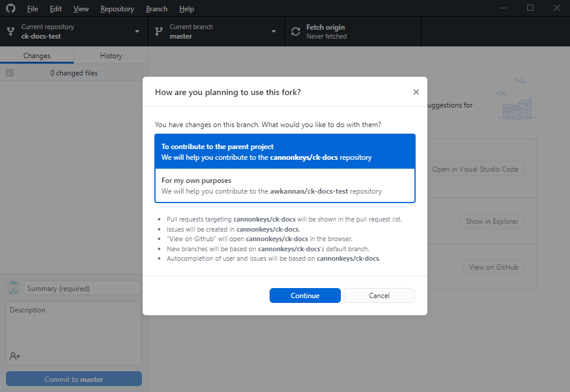The height and width of the screenshot is (392, 570).
Task: Click the Summary (required) input field
Action: pyautogui.click(x=83, y=288)
